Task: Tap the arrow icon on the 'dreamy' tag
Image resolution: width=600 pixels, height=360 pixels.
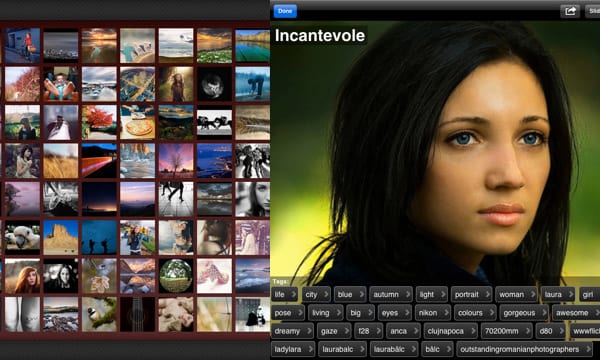Action: pos(308,331)
